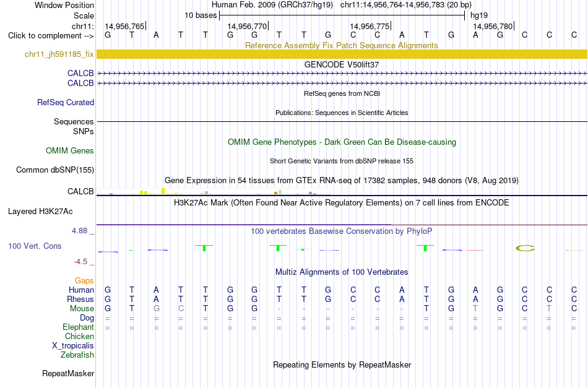The image size is (588, 388).
Task: Open the H3K27Ac Mark track title
Action: click(x=342, y=203)
